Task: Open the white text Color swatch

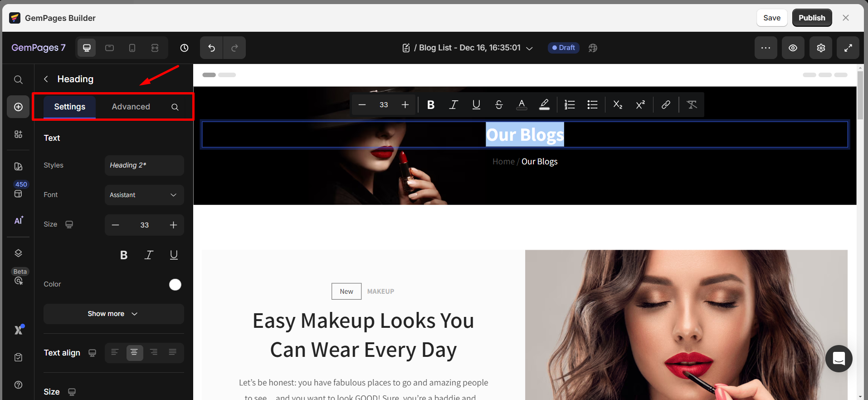Action: [x=175, y=285]
